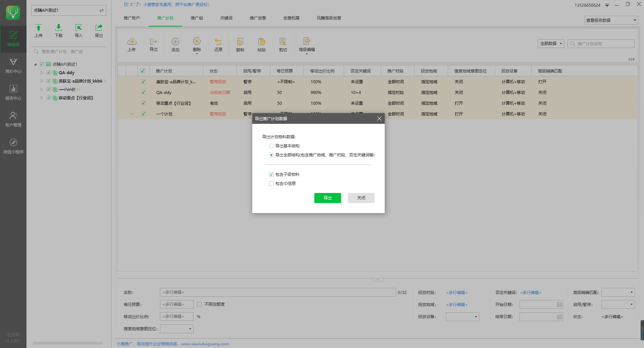Open www.xiaolutuiguang.com footer link
The width and height of the screenshot is (644, 348).
pyautogui.click(x=205, y=344)
